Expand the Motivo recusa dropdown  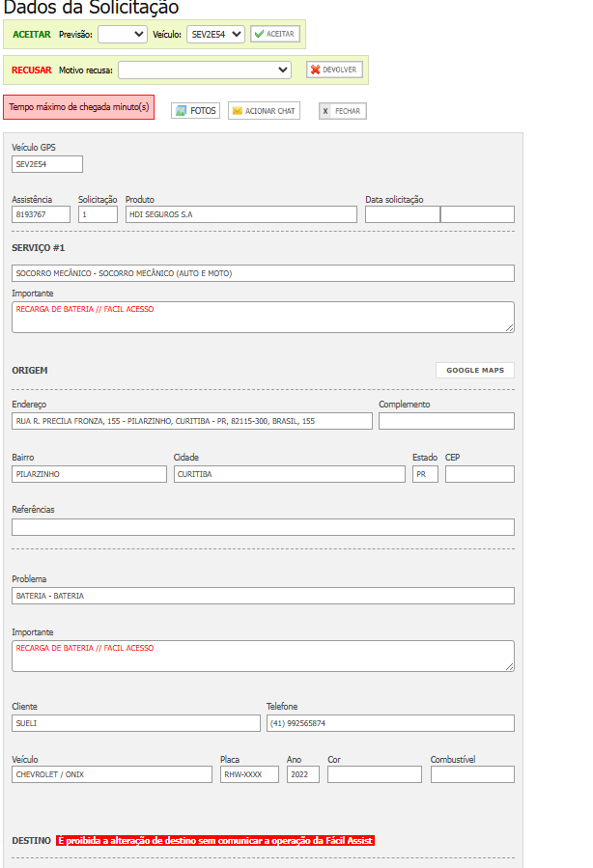tap(205, 70)
